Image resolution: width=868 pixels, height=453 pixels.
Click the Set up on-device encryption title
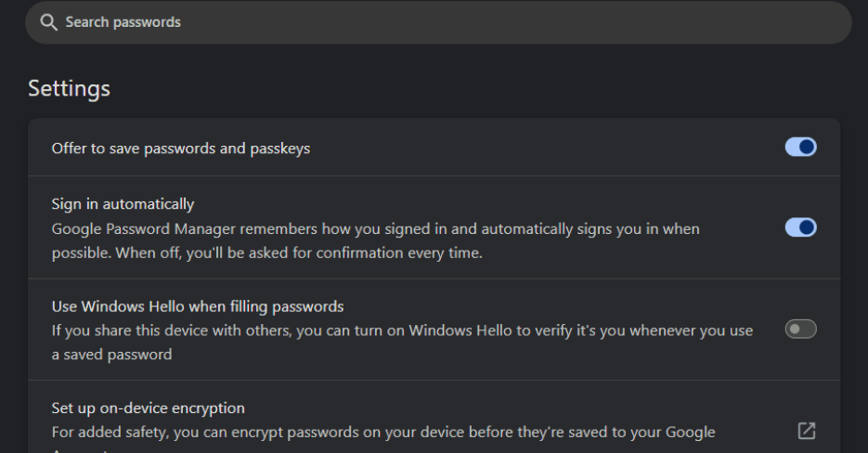tap(148, 408)
